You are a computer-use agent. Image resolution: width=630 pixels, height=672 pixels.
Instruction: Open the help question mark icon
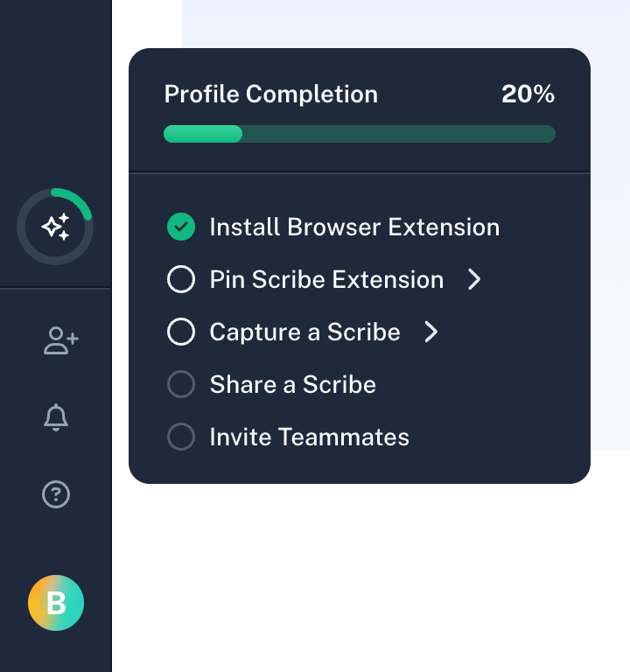56,494
